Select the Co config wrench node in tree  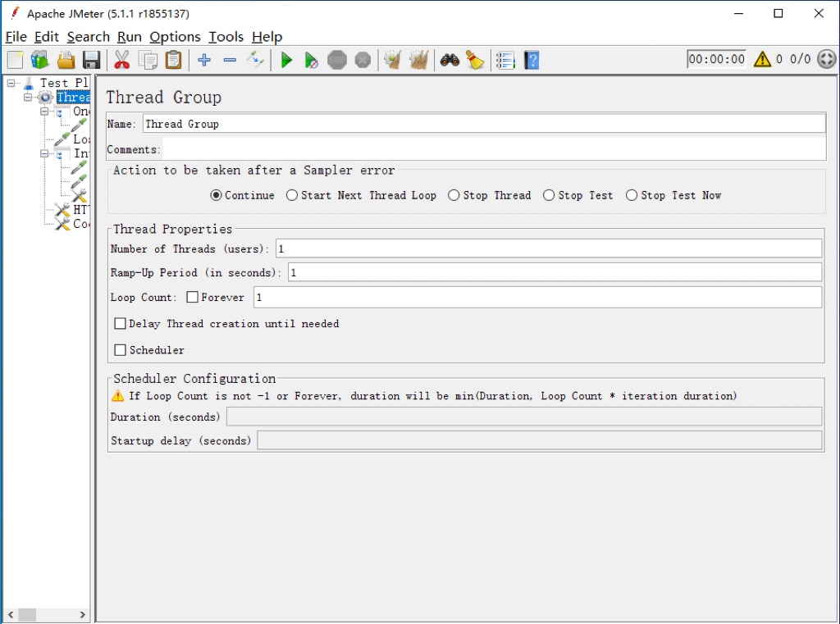[62, 224]
